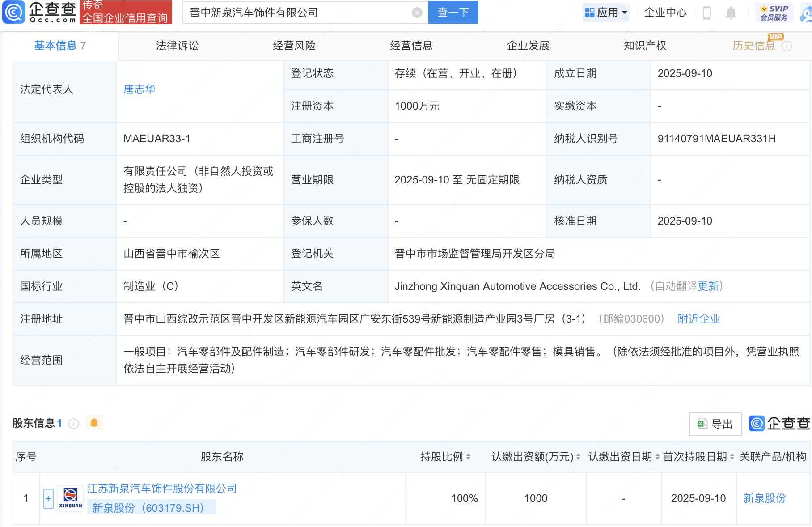Image resolution: width=812 pixels, height=527 pixels.
Task: Switch to 企业发展 tab
Action: tap(528, 46)
